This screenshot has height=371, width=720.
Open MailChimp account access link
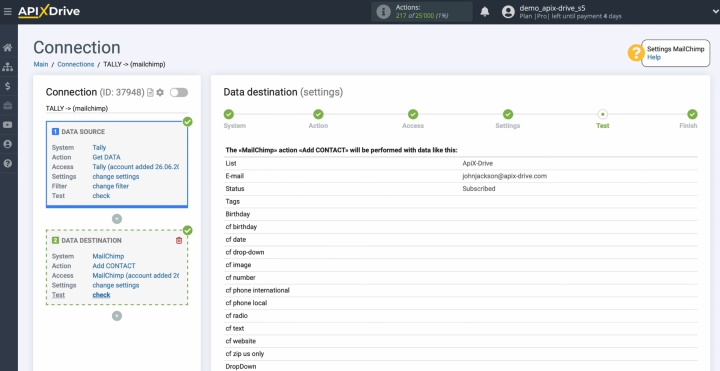point(135,275)
